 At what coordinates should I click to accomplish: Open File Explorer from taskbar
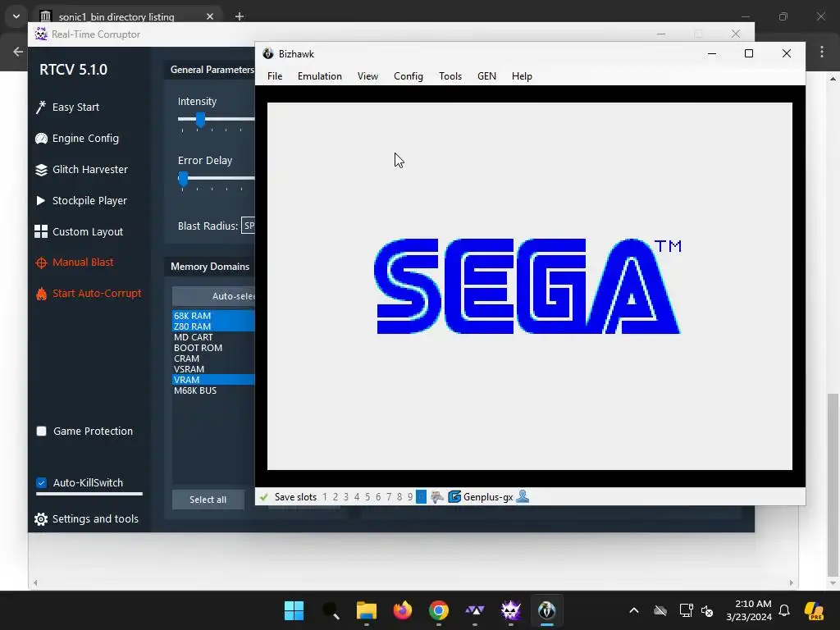tap(367, 610)
